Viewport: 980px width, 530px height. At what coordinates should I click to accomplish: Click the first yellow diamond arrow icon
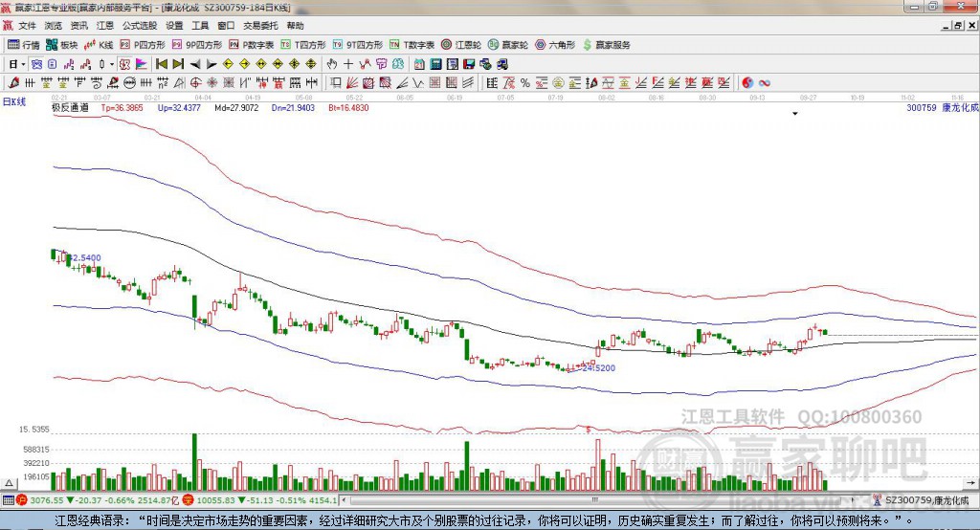(x=228, y=64)
